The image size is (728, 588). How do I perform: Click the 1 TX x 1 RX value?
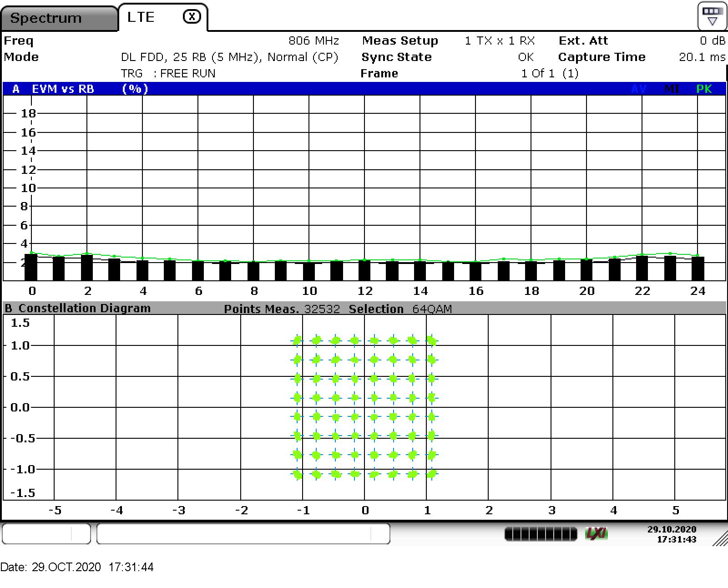coord(500,41)
